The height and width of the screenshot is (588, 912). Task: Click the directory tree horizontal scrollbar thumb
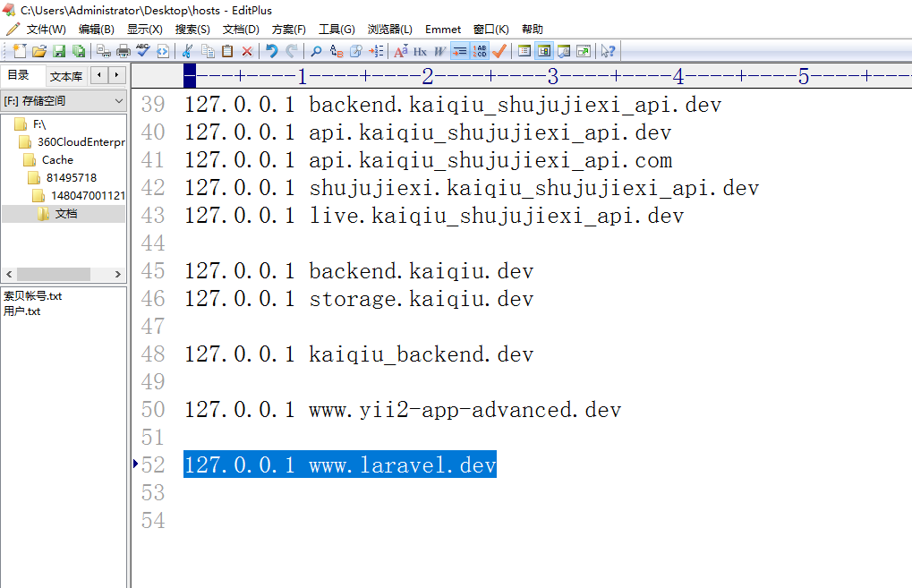[x=54, y=274]
